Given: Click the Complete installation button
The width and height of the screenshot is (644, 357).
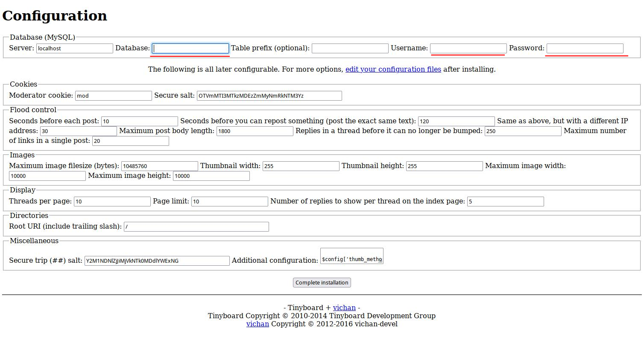Looking at the screenshot, I should click(x=322, y=282).
